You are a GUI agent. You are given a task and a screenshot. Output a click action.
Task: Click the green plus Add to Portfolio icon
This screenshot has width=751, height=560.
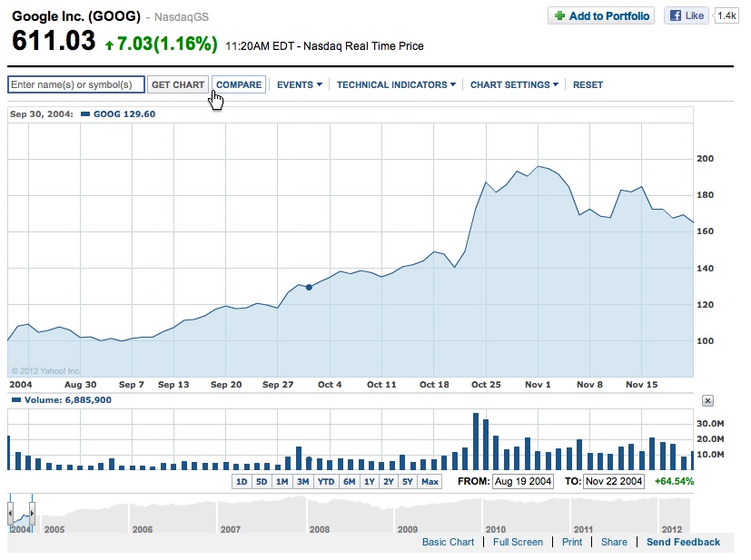point(559,15)
